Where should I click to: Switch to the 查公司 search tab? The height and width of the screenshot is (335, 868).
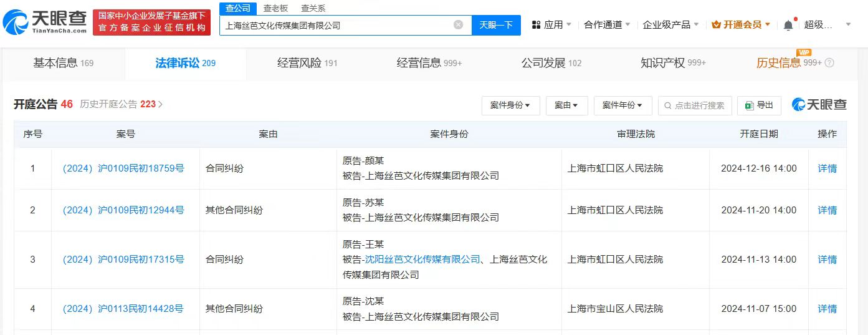238,8
